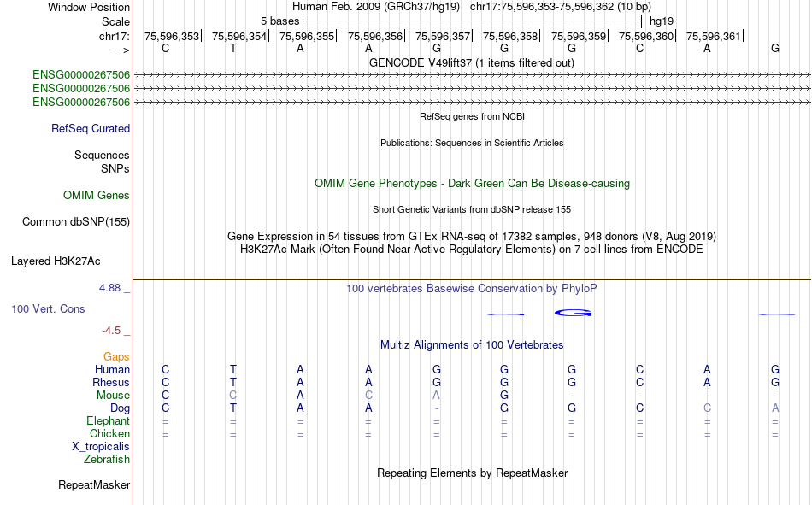Select the Sequences track label
The width and height of the screenshot is (812, 505).
[x=102, y=155]
